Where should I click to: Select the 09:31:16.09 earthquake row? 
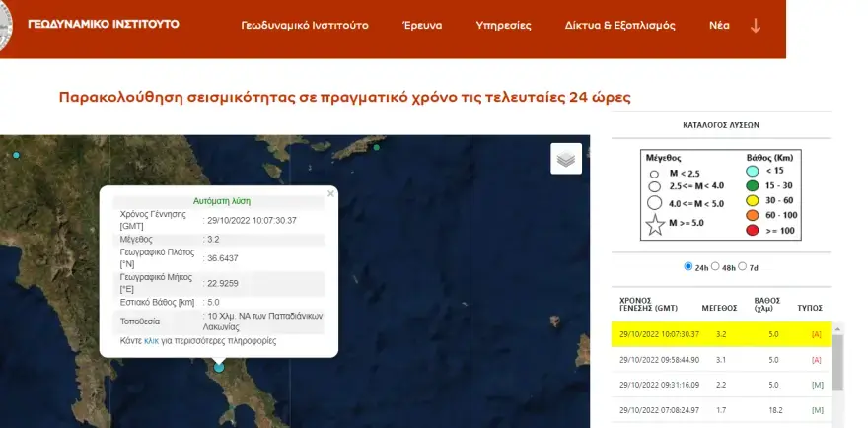[x=721, y=385]
